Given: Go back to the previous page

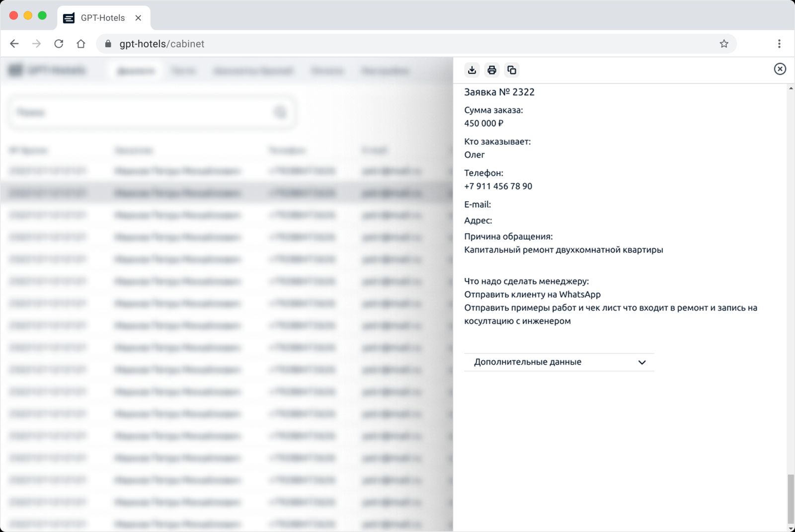Looking at the screenshot, I should 14,44.
